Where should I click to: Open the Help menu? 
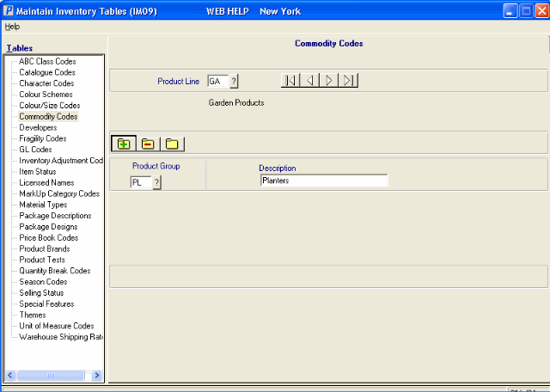click(x=12, y=27)
